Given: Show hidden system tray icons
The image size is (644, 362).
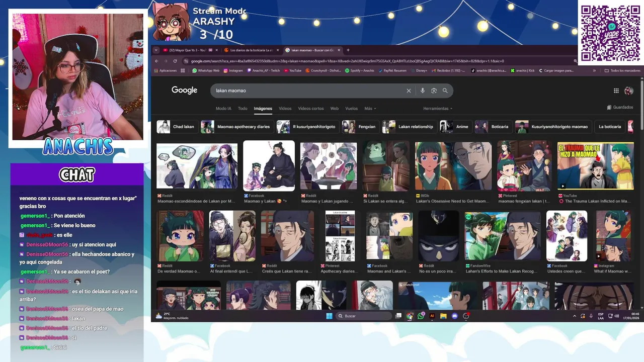Looking at the screenshot, I should point(575,316).
